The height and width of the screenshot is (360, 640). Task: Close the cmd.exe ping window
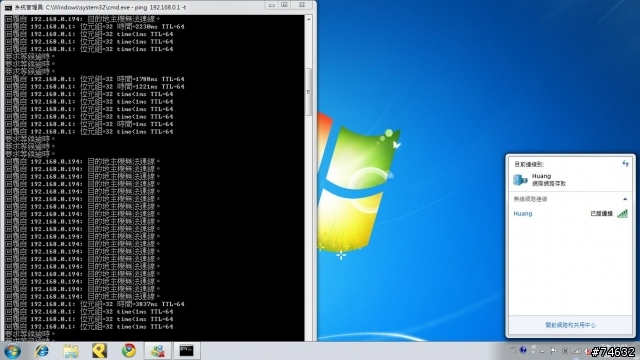(302, 5)
